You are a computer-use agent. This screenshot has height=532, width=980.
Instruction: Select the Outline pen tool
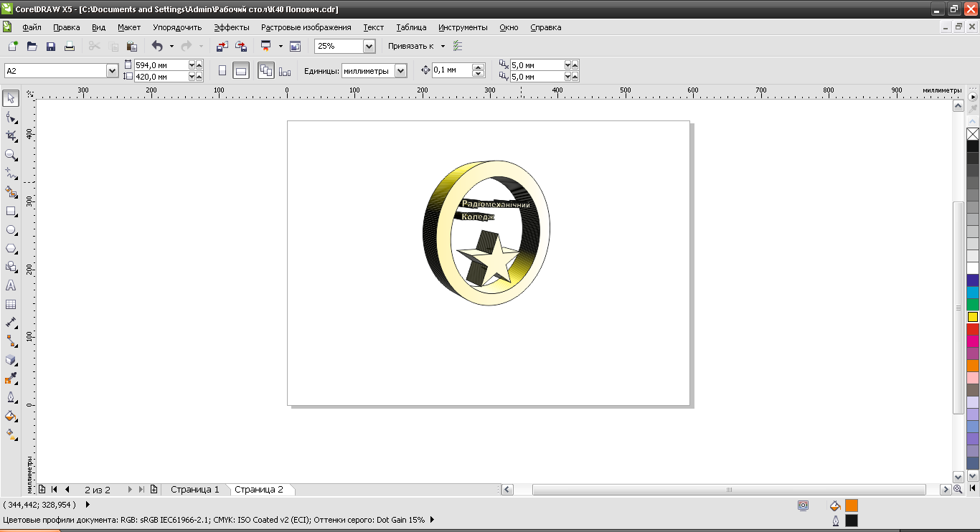pos(11,397)
